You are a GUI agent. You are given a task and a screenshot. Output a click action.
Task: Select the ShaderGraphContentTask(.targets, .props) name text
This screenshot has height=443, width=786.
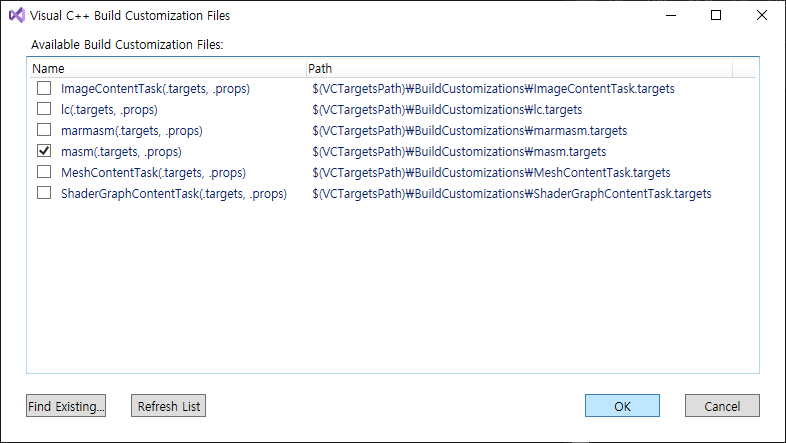coord(174,194)
